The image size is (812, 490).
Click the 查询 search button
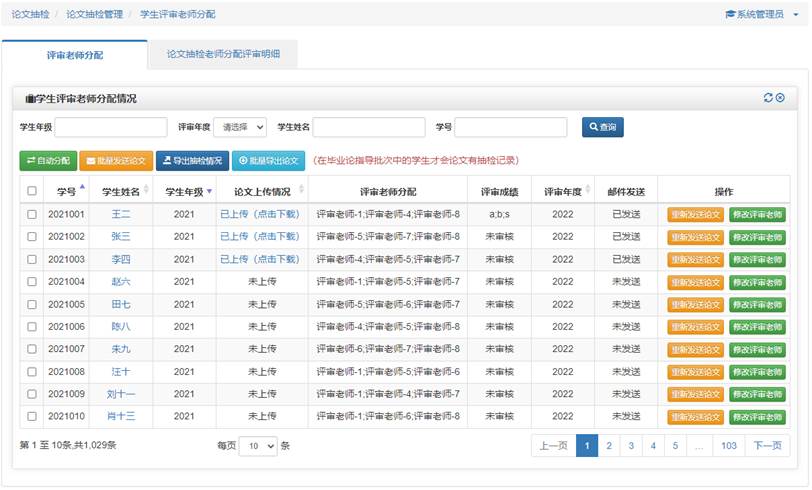point(602,127)
